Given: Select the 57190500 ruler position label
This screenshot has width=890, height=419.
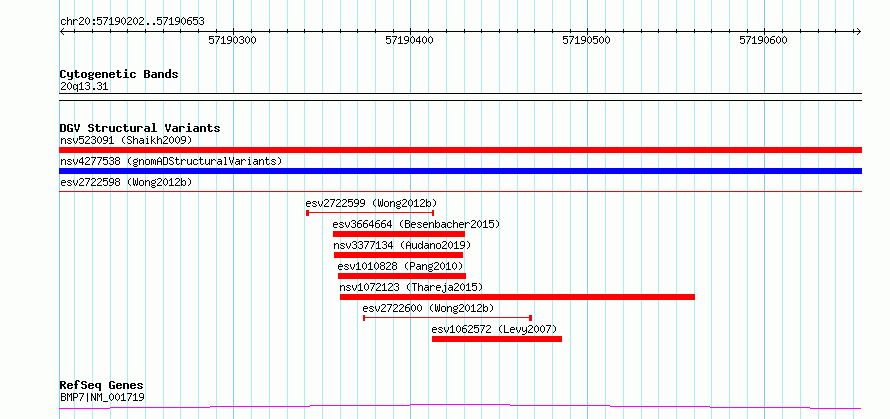Looking at the screenshot, I should pyautogui.click(x=586, y=40).
